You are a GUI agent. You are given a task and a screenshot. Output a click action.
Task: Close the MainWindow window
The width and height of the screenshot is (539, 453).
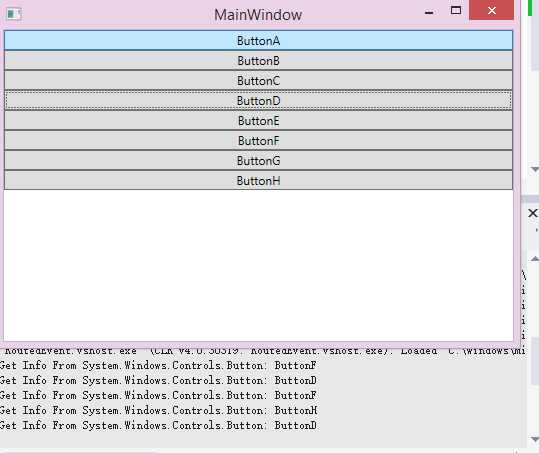[492, 10]
